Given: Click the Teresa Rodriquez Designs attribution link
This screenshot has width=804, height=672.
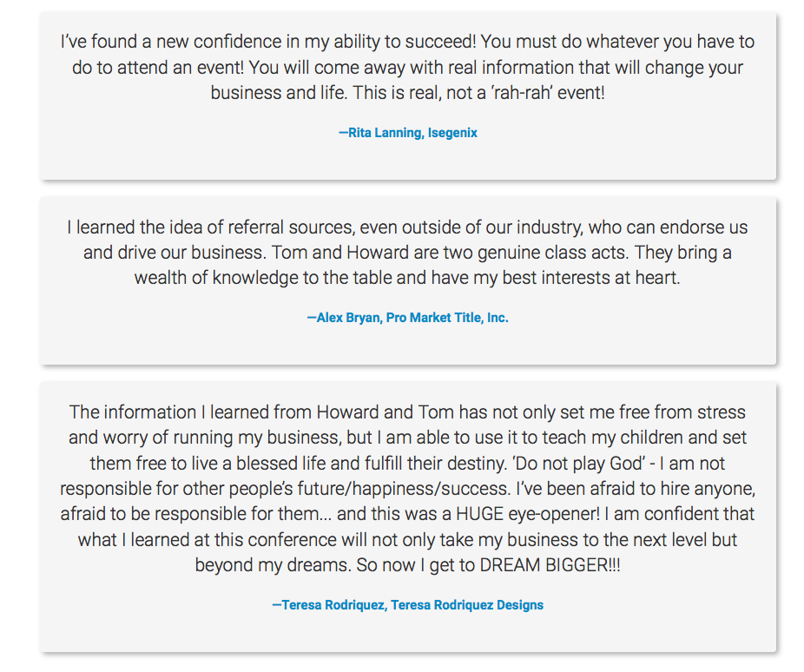Looking at the screenshot, I should 407,605.
